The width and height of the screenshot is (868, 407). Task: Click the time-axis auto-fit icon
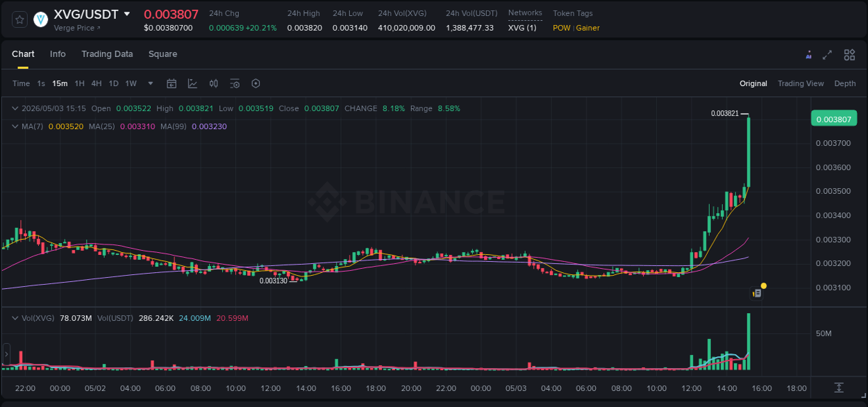click(x=839, y=388)
